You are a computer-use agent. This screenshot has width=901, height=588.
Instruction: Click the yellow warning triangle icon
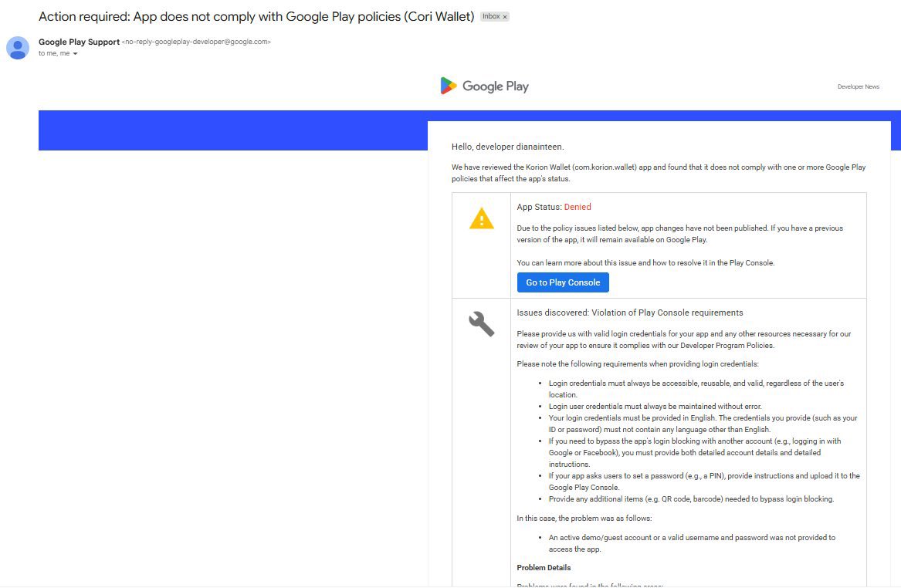click(x=482, y=218)
